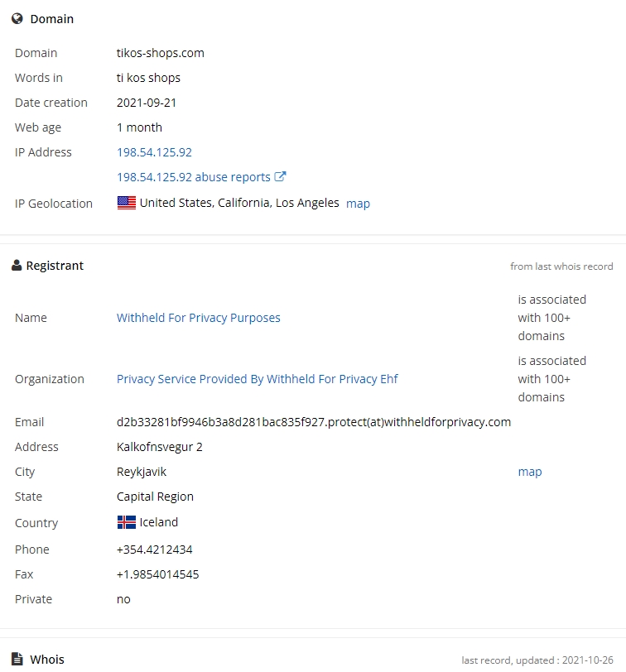Viewport: 626px width, 672px height.
Task: Click the globe icon beside Domain heading
Action: pyautogui.click(x=17, y=18)
